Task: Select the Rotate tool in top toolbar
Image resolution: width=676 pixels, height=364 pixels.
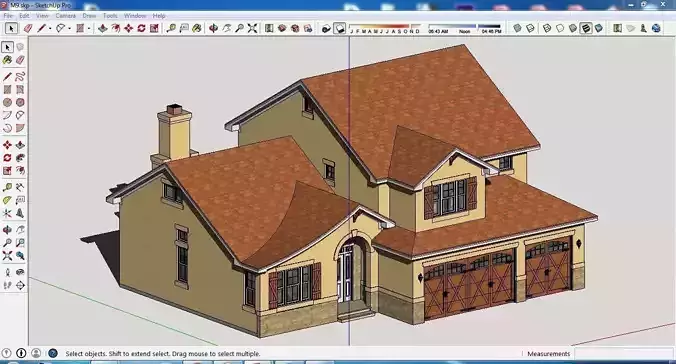Action: pos(141,28)
